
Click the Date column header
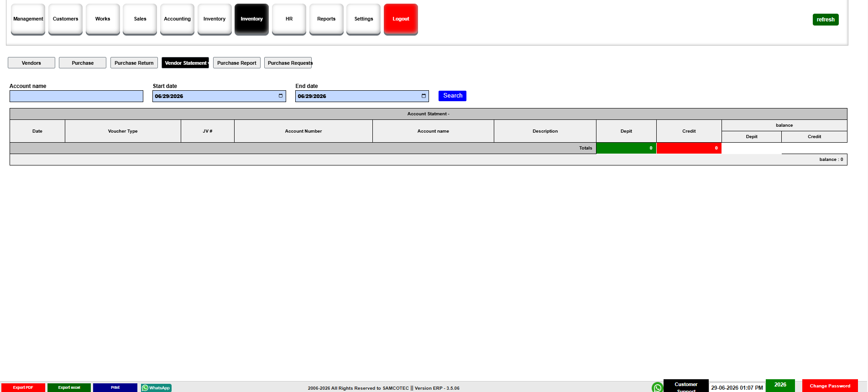37,131
